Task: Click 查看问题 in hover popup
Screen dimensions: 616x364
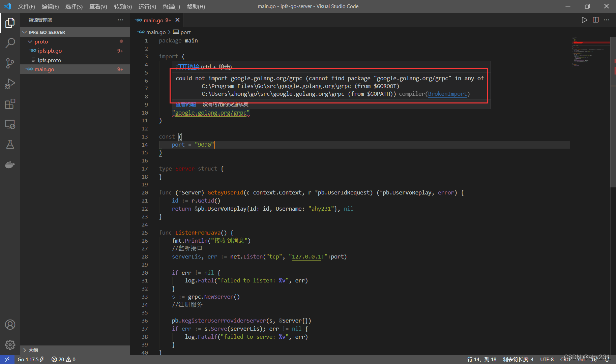Action: (186, 104)
